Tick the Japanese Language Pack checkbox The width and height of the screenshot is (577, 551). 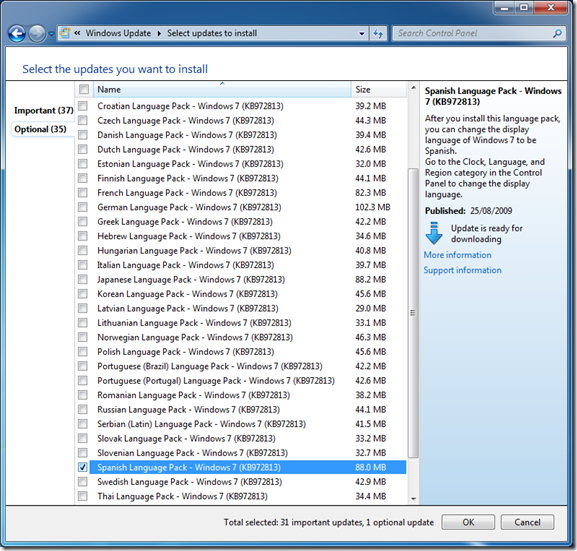coord(83,279)
